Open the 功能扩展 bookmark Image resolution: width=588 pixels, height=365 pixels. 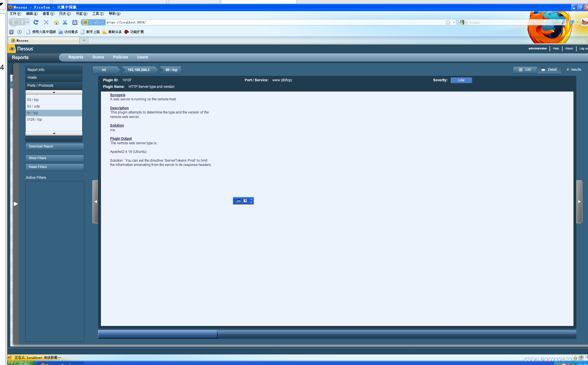point(134,32)
